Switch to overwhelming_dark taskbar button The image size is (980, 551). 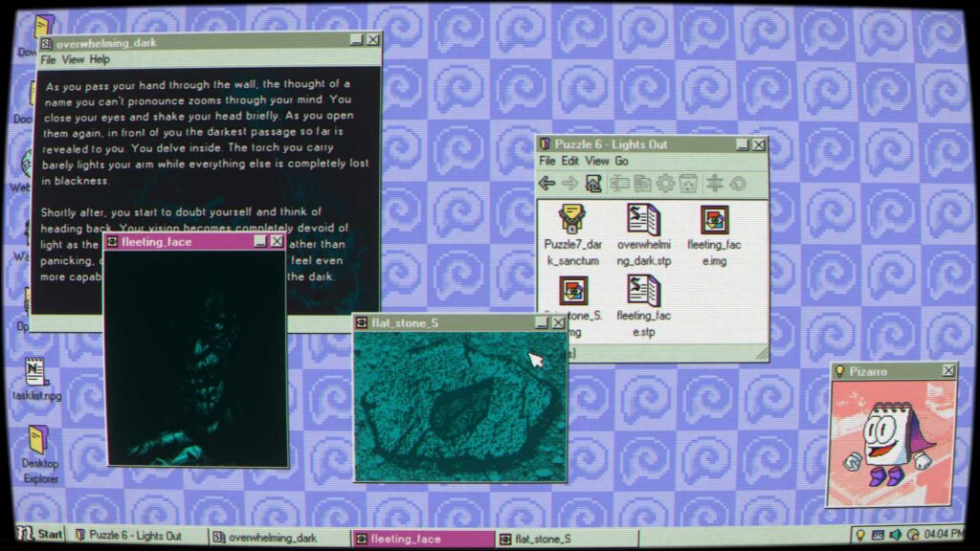point(279,538)
